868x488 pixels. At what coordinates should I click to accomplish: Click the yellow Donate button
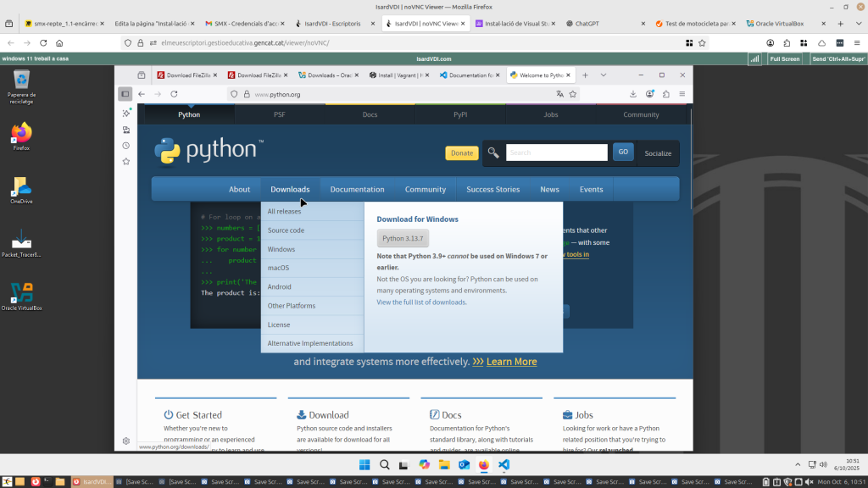click(x=461, y=153)
